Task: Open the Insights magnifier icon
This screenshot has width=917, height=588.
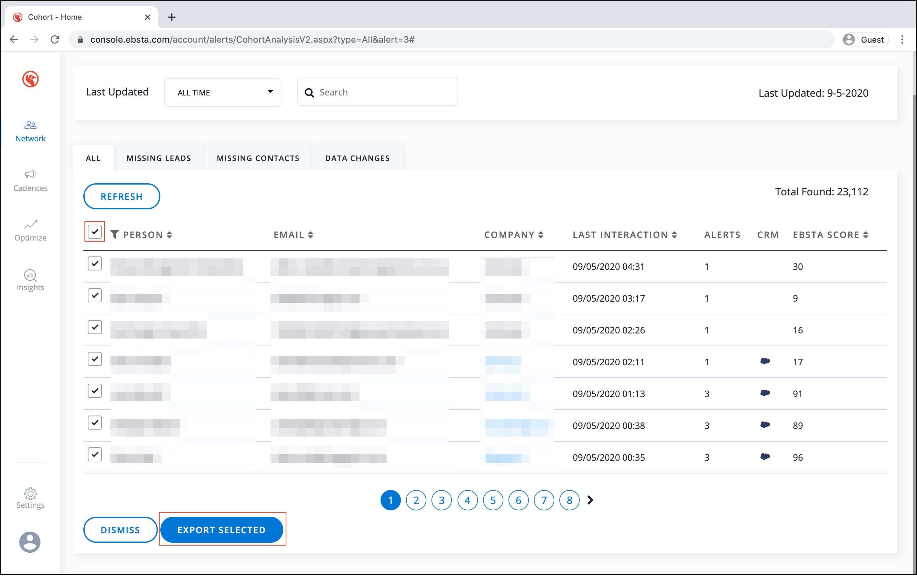Action: 30,275
